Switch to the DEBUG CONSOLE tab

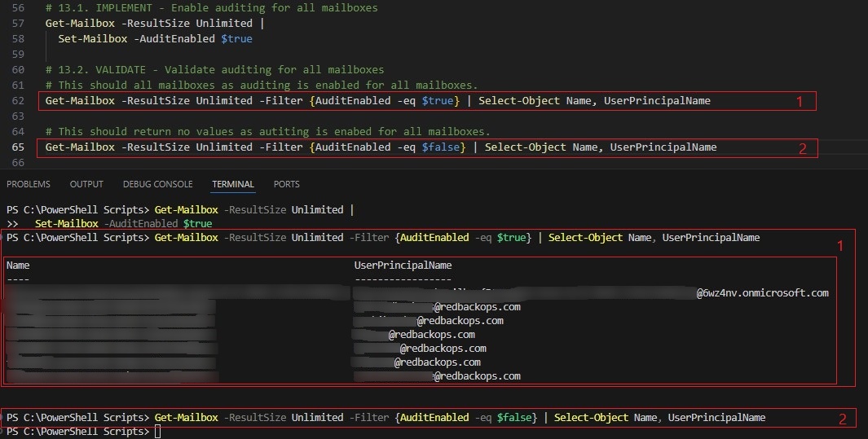coord(158,184)
